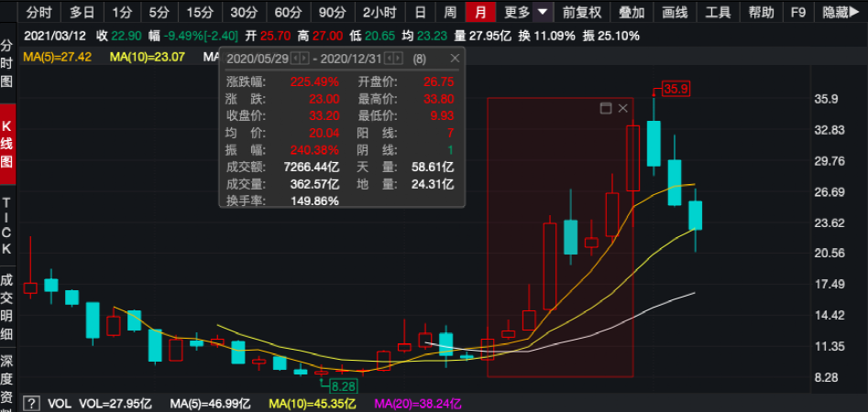Open the 叠加 overlay menu
The height and width of the screenshot is (412, 868).
[632, 12]
